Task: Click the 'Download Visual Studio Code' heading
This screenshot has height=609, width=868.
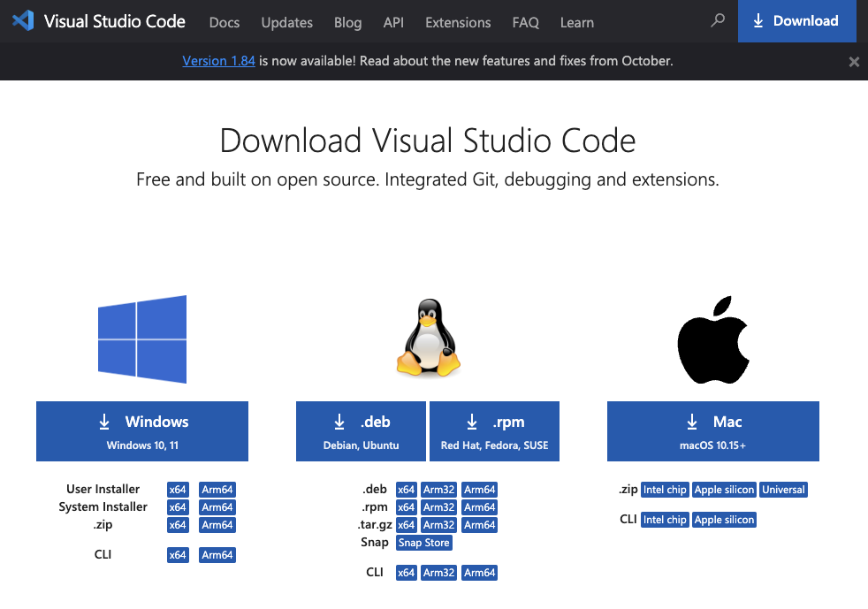Action: (x=427, y=140)
